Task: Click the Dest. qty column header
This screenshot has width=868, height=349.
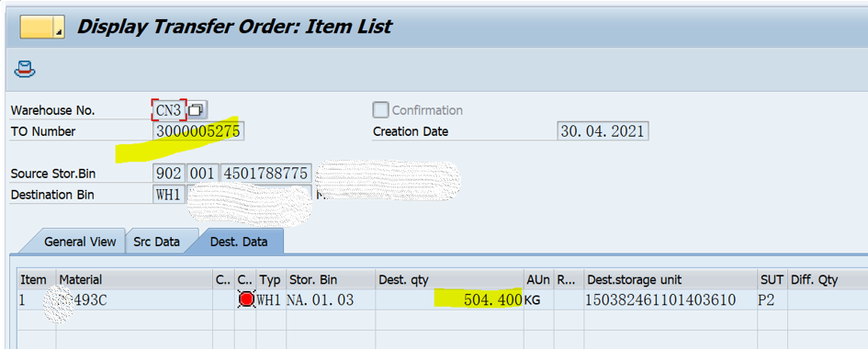Action: pyautogui.click(x=449, y=280)
